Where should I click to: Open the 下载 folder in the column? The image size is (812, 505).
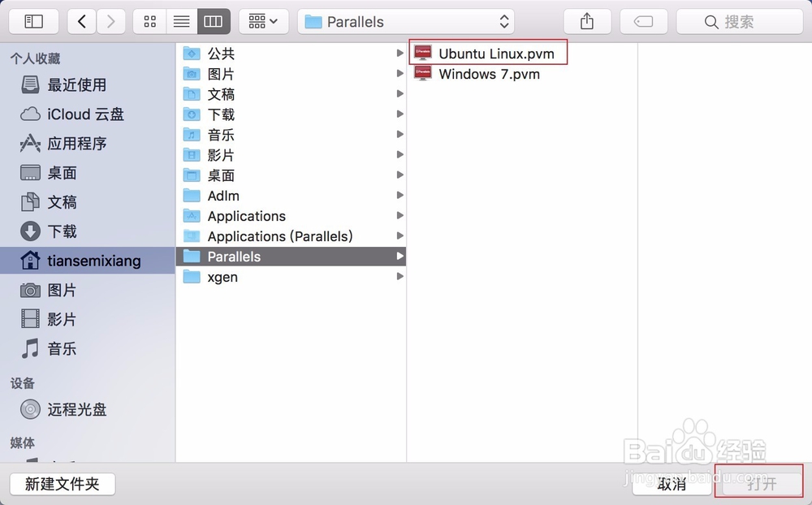291,114
